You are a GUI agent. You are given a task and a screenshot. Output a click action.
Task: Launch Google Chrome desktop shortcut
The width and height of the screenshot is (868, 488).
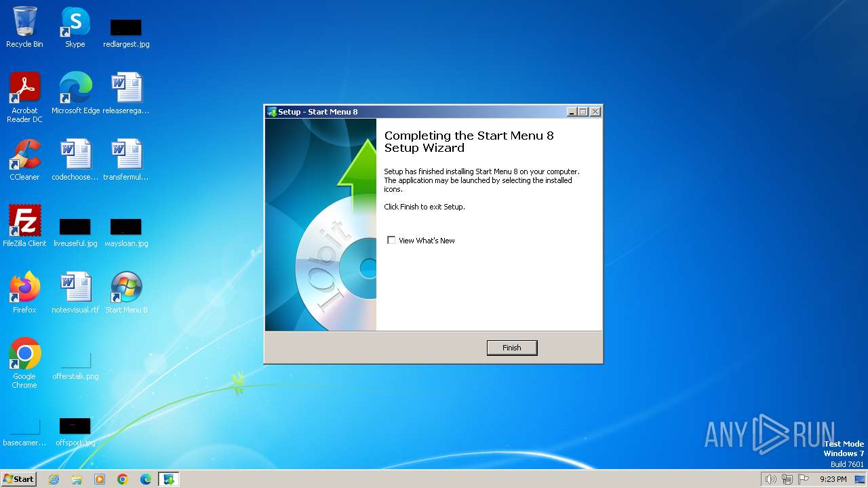pyautogui.click(x=24, y=363)
